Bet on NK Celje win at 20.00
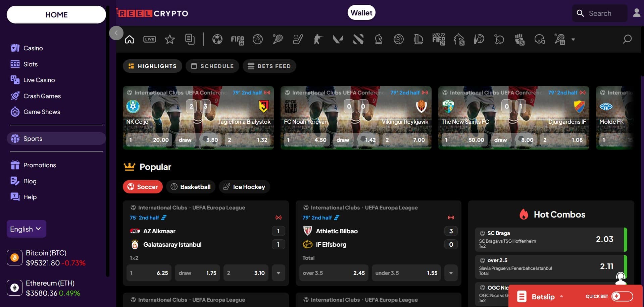Image resolution: width=644 pixels, height=307 pixels. click(x=149, y=140)
